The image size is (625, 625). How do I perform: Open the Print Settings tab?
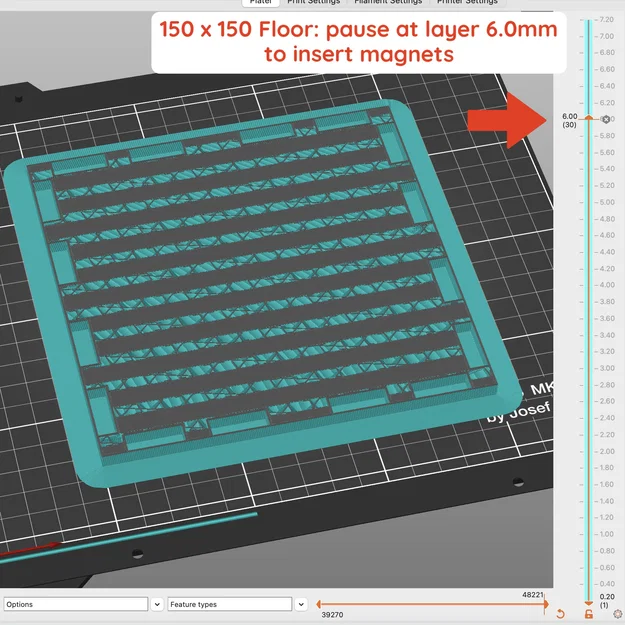point(314,2)
